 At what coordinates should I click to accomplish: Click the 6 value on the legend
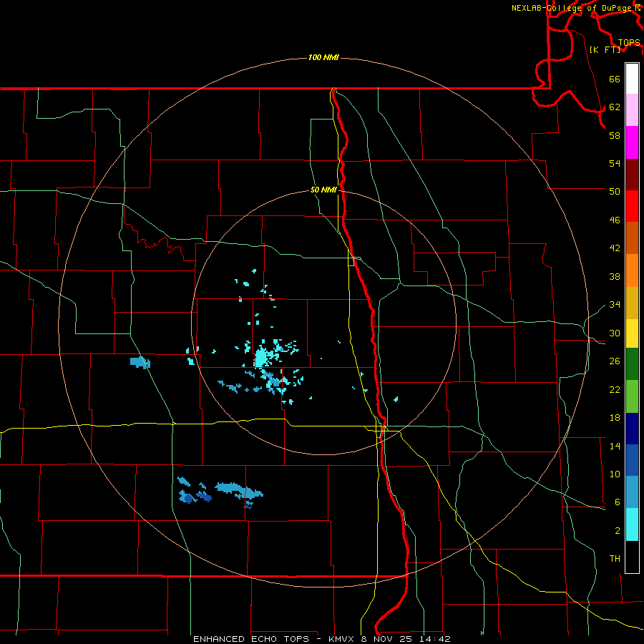coord(618,502)
